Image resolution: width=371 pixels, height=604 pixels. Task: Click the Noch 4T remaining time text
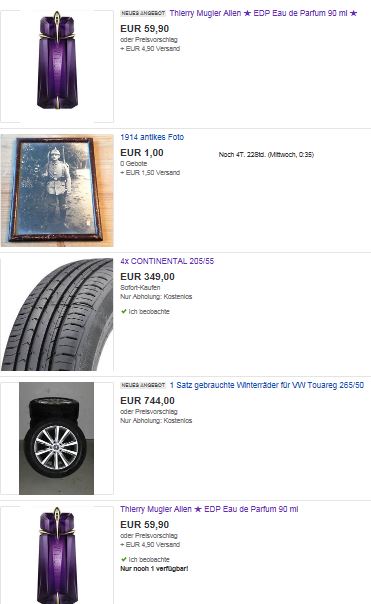point(266,155)
